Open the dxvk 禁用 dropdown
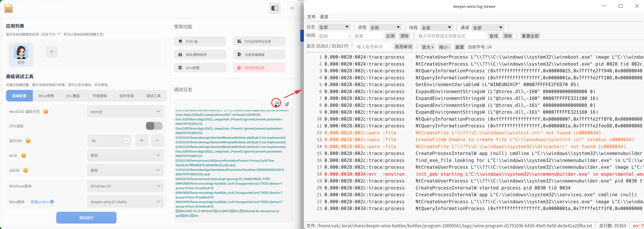The width and height of the screenshot is (644, 229). point(126,156)
